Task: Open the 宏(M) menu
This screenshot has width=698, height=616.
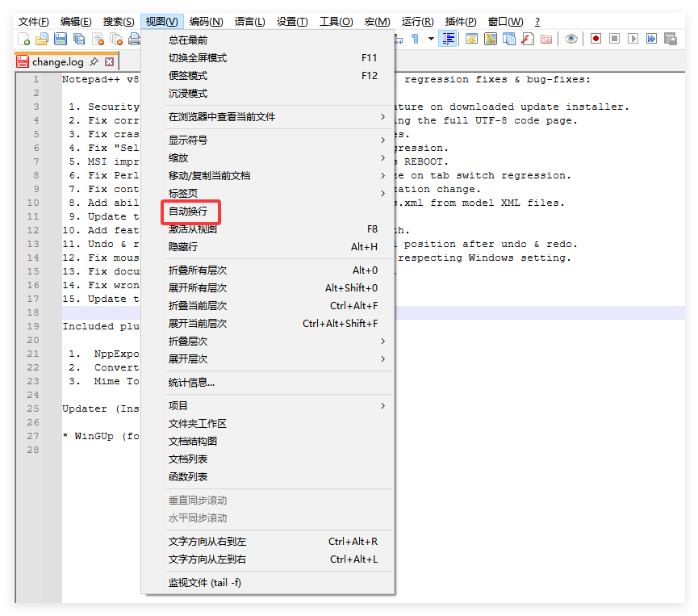Action: point(377,22)
